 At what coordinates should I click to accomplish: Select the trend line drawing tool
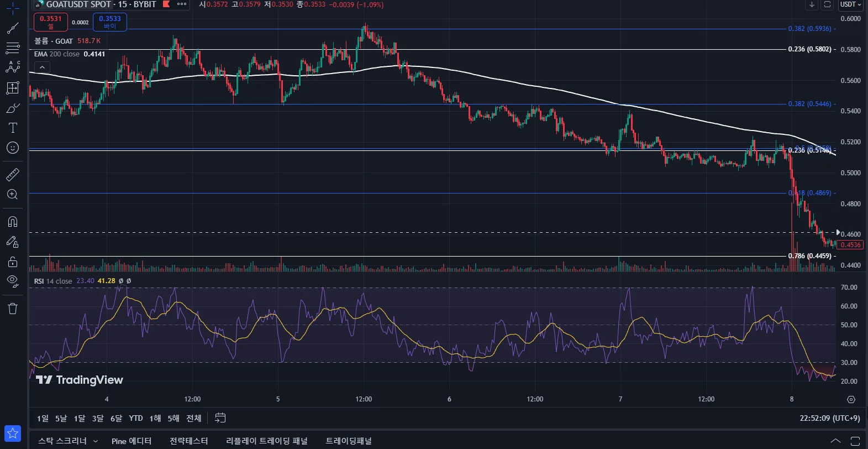[x=13, y=28]
